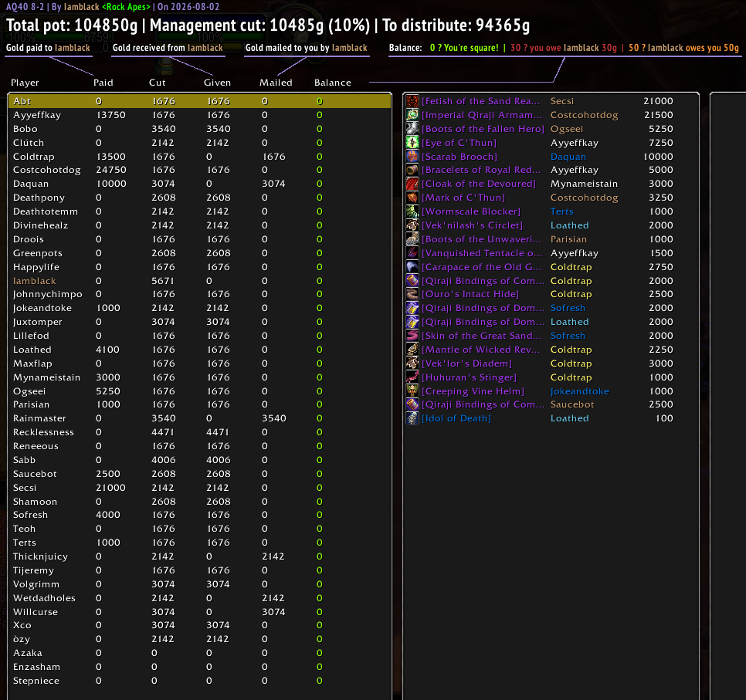Select the Ayyeffkay player row
Screen dimensions: 746x700
tap(200, 114)
